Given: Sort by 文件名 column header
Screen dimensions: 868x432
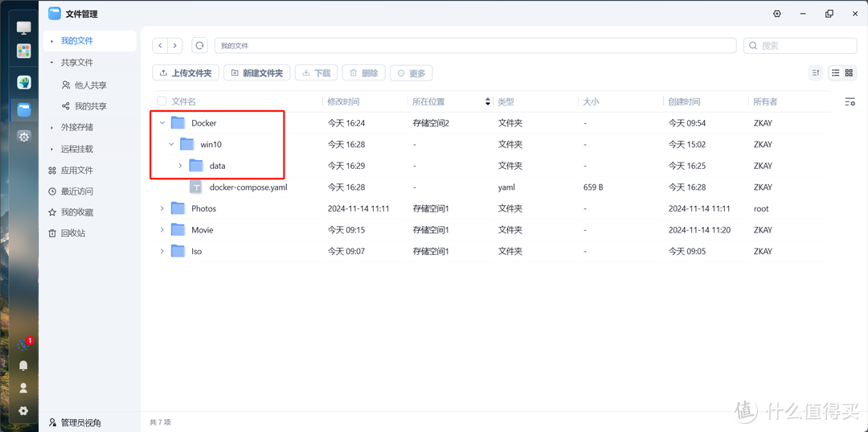Looking at the screenshot, I should tap(183, 102).
